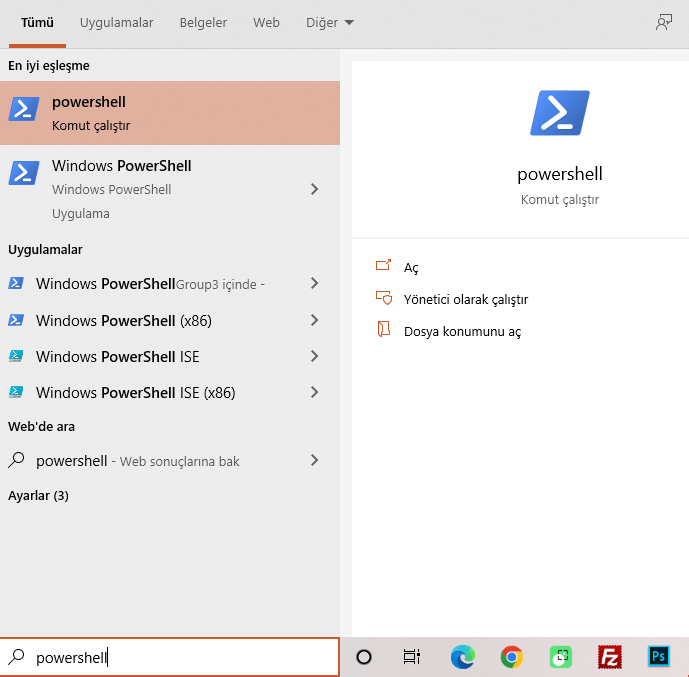
Task: Open the feedback icon at top right
Action: 664,22
